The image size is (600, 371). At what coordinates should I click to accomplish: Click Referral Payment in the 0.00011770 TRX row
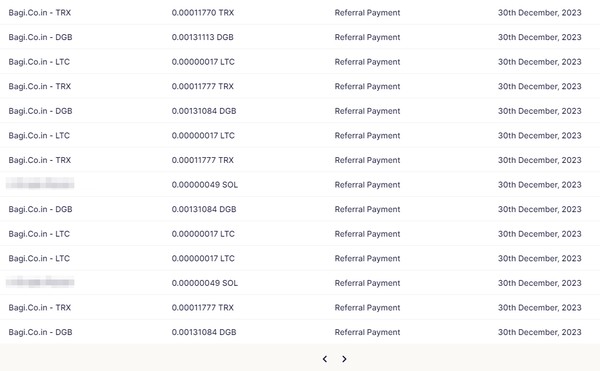coord(367,13)
